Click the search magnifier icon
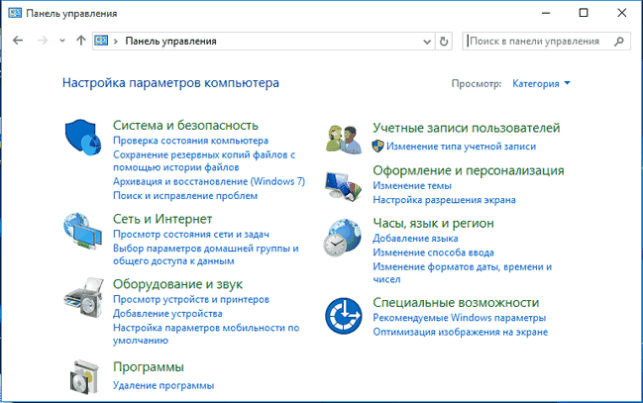643x403 pixels. point(619,41)
